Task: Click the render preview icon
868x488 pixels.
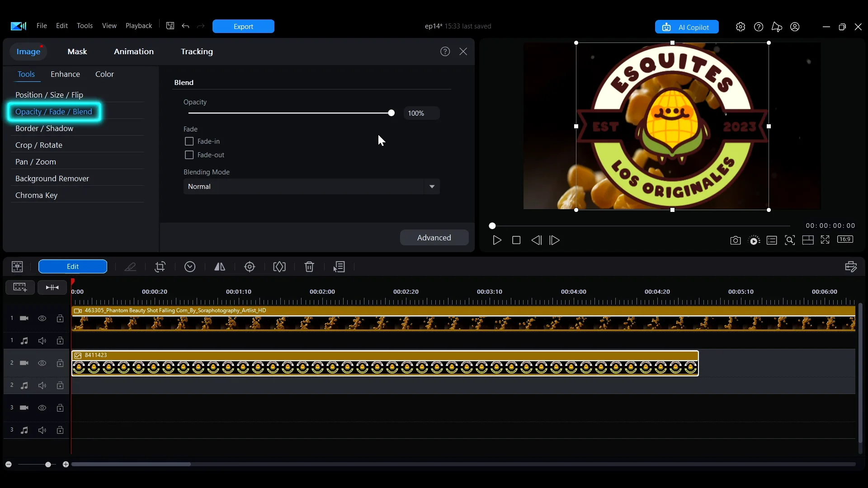Action: pyautogui.click(x=754, y=240)
